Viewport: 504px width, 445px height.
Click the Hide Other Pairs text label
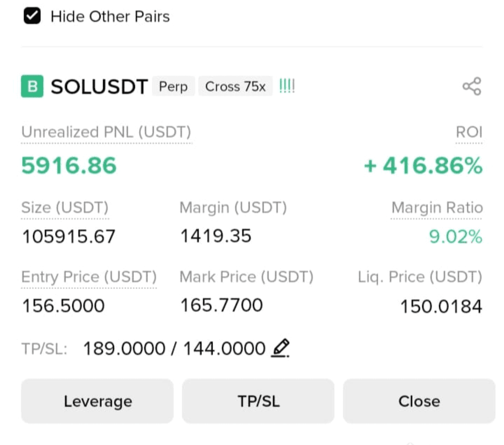click(110, 16)
